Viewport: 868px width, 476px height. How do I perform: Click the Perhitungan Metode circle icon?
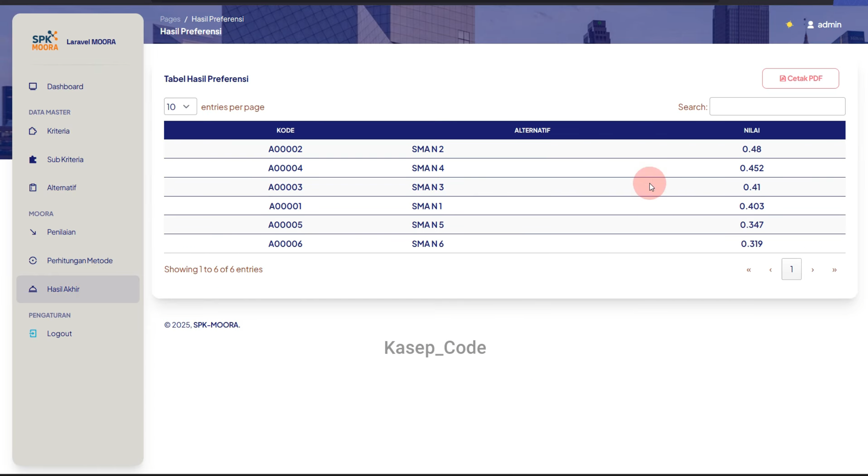point(33,260)
